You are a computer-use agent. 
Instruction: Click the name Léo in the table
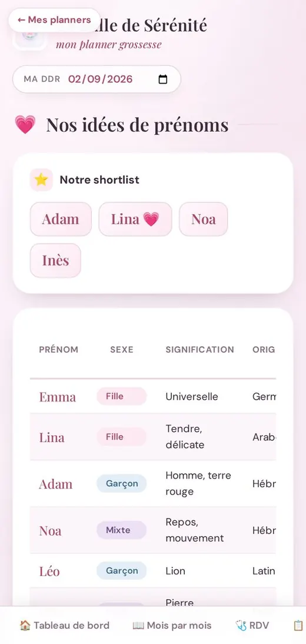click(x=49, y=571)
